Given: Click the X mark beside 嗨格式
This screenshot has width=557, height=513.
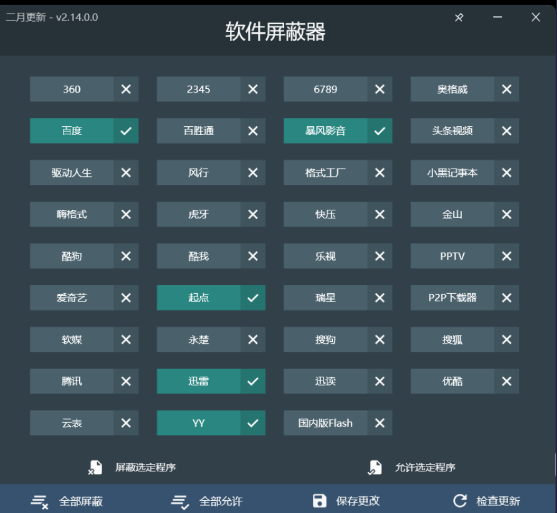Looking at the screenshot, I should [126, 214].
